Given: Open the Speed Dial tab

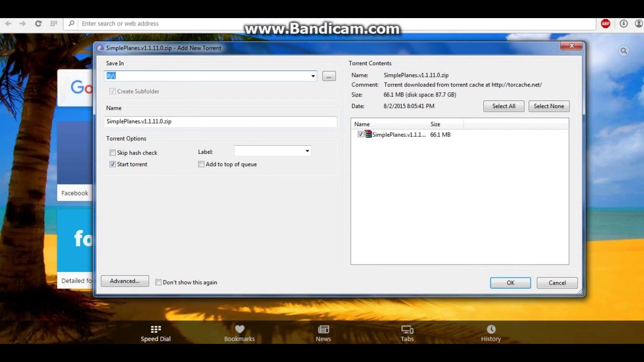Looking at the screenshot, I should pyautogui.click(x=155, y=333).
